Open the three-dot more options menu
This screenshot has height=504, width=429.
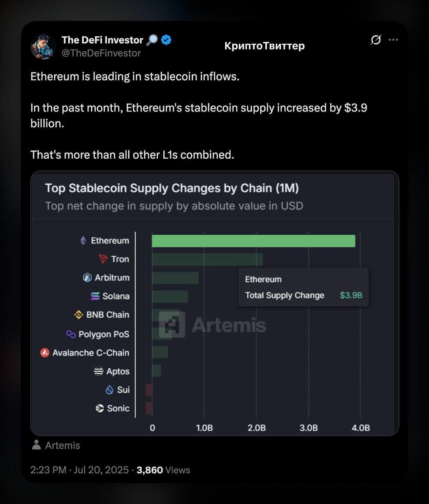[393, 40]
